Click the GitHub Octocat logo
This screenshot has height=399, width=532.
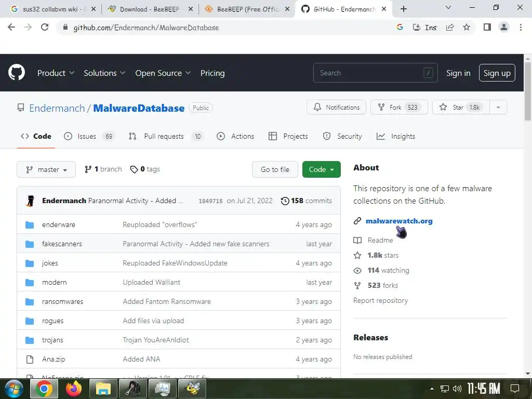pyautogui.click(x=16, y=73)
